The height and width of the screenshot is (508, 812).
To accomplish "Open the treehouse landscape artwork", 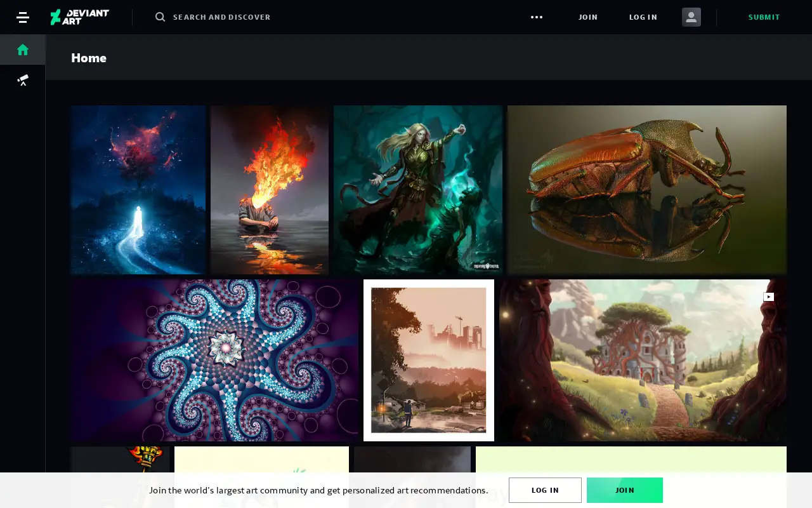I will click(x=643, y=360).
